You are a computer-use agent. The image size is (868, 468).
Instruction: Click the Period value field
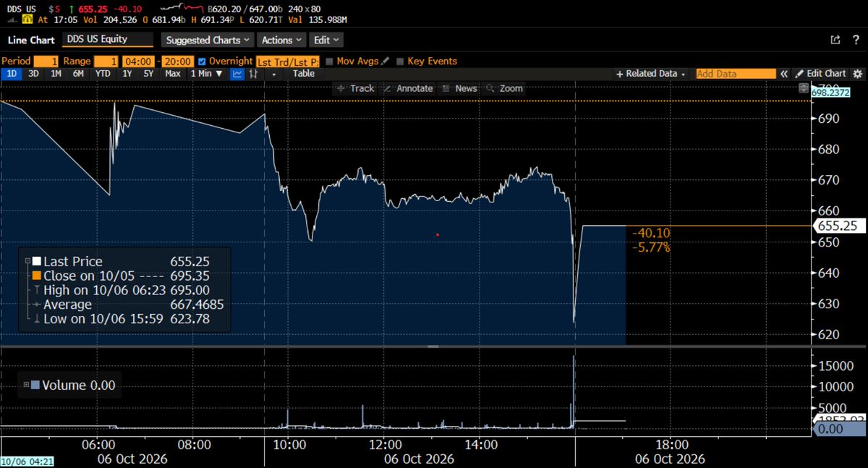(x=46, y=61)
